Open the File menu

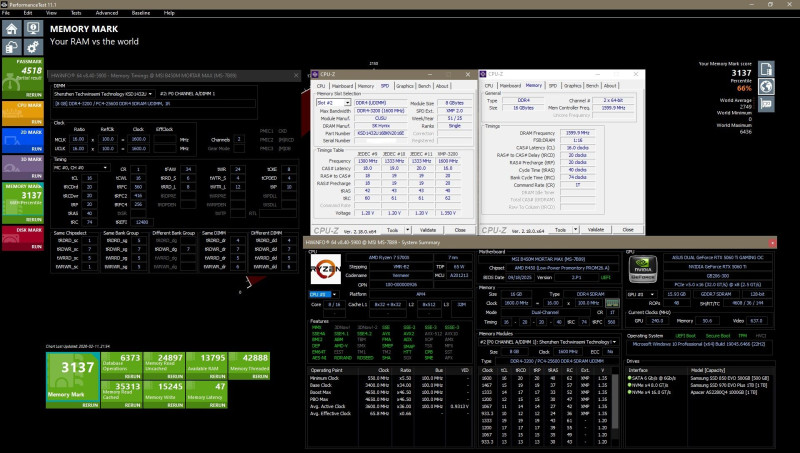pos(6,13)
